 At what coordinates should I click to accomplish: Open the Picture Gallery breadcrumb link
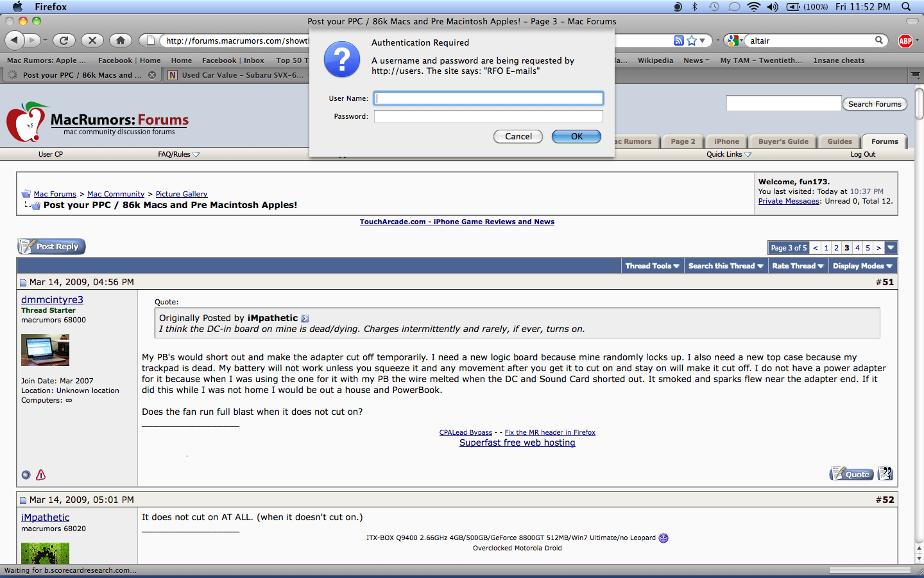(182, 194)
